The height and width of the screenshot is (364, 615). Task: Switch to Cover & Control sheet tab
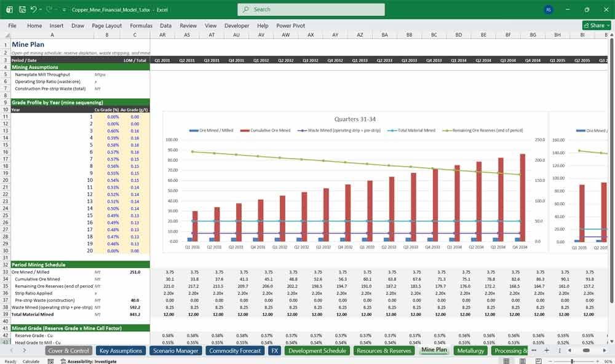click(69, 350)
